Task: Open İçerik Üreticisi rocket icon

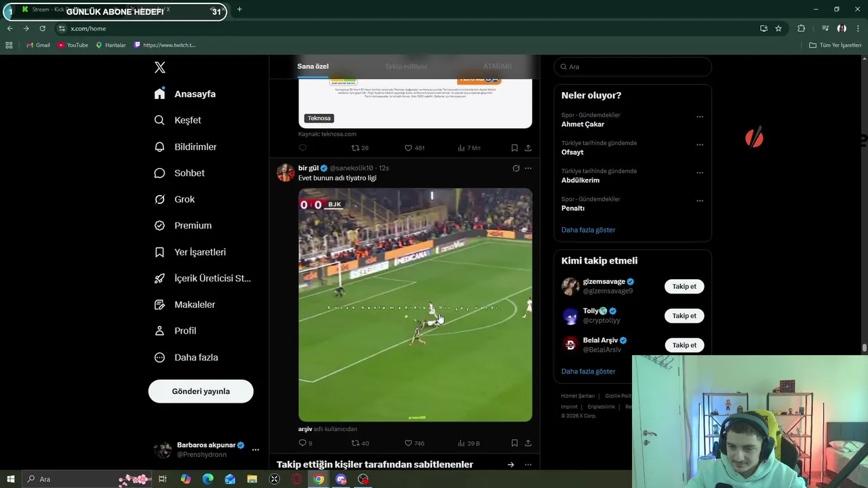Action: point(159,278)
